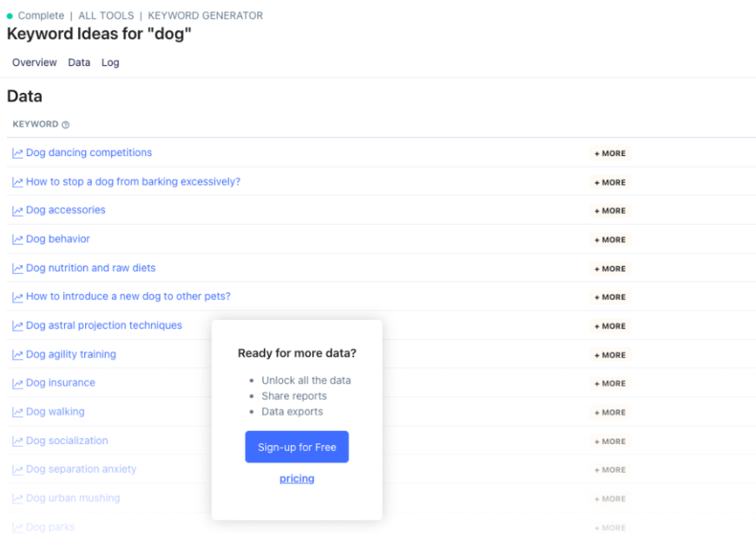Expand + MORE for Dog dancing competitions

(x=609, y=154)
